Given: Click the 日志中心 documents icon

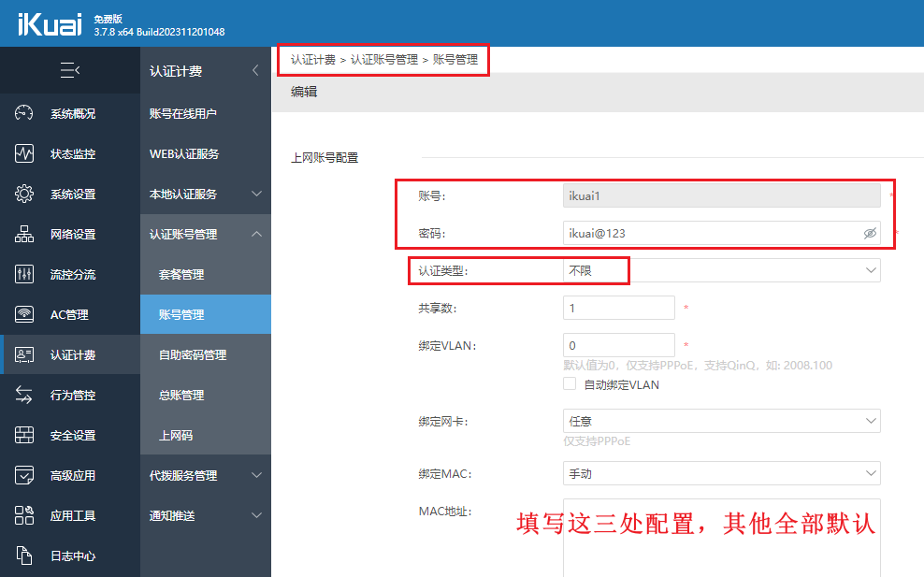Looking at the screenshot, I should pyautogui.click(x=24, y=555).
